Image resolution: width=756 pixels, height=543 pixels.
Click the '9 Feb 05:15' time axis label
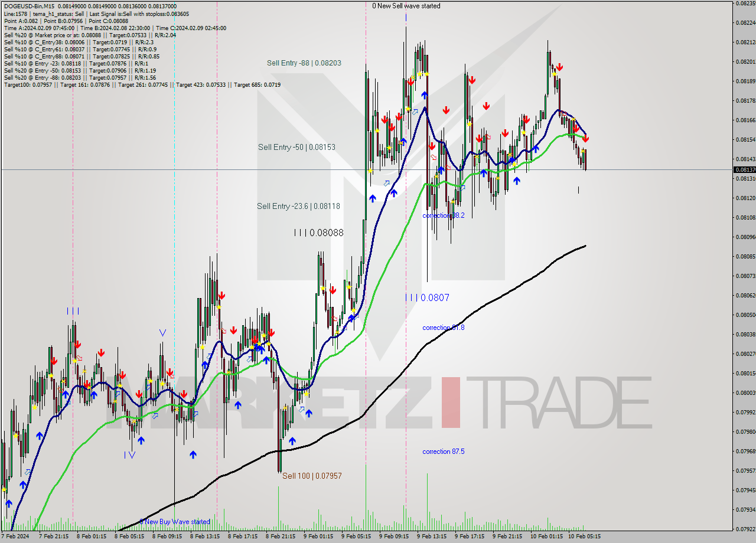(x=356, y=537)
